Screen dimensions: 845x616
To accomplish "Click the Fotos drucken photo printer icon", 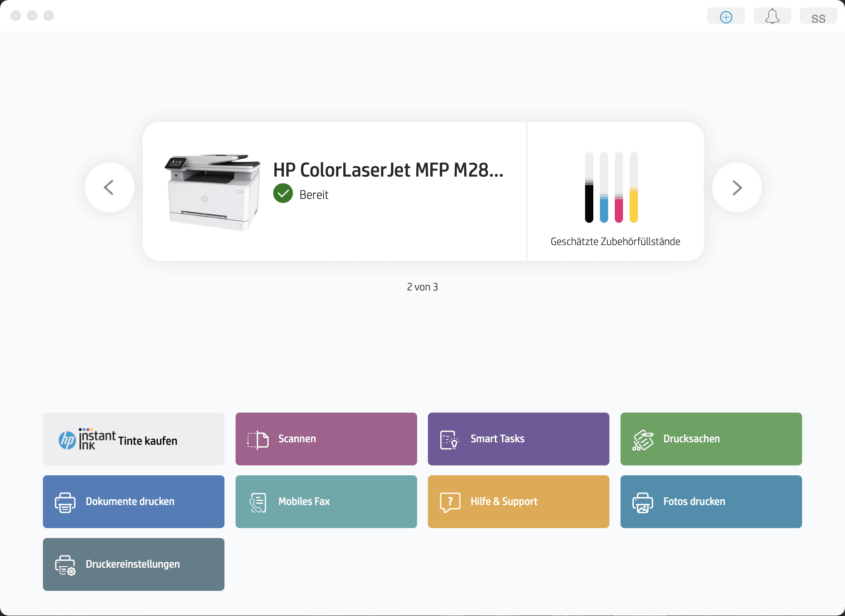I will [x=643, y=503].
